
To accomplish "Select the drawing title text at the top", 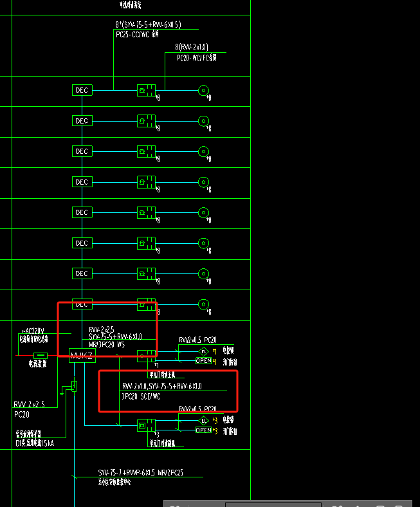I will [131, 5].
